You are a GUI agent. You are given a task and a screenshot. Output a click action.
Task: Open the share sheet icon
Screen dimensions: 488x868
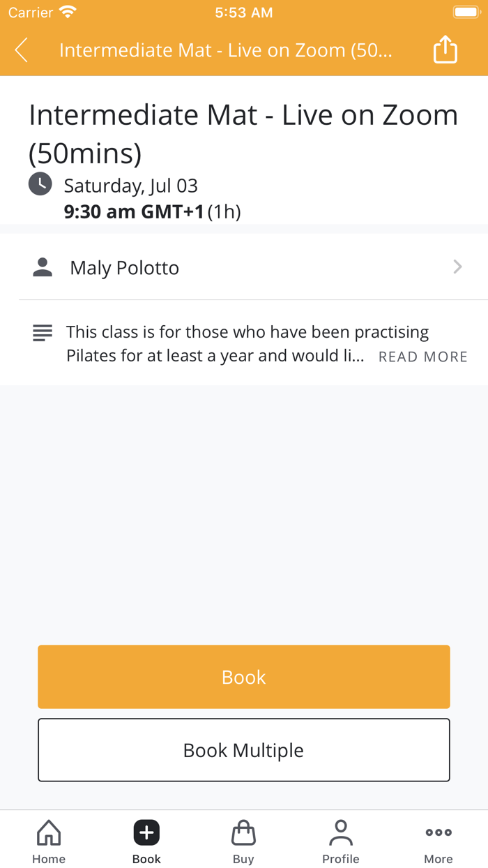445,50
